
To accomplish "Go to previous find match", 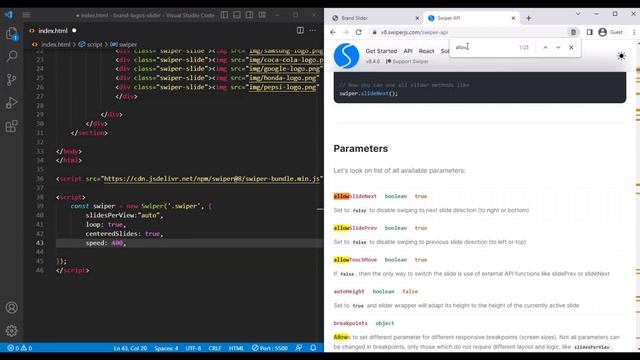I will click(545, 47).
